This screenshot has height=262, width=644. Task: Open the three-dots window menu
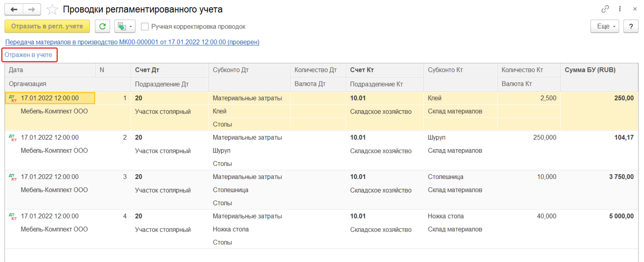(x=620, y=9)
